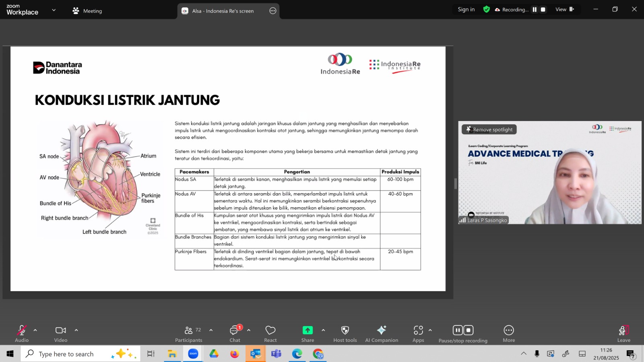Toggle the Video camera on
This screenshot has width=644, height=362.
(61, 331)
